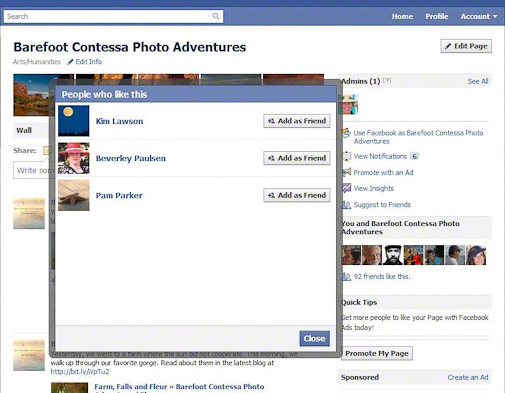Click the View Insights chart icon
505x393 pixels.
(347, 188)
